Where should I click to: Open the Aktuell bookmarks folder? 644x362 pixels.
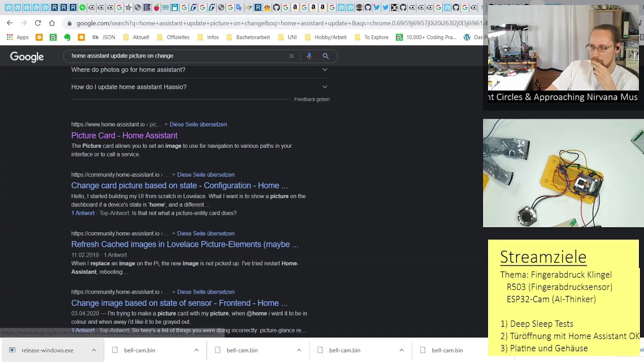pos(136,37)
